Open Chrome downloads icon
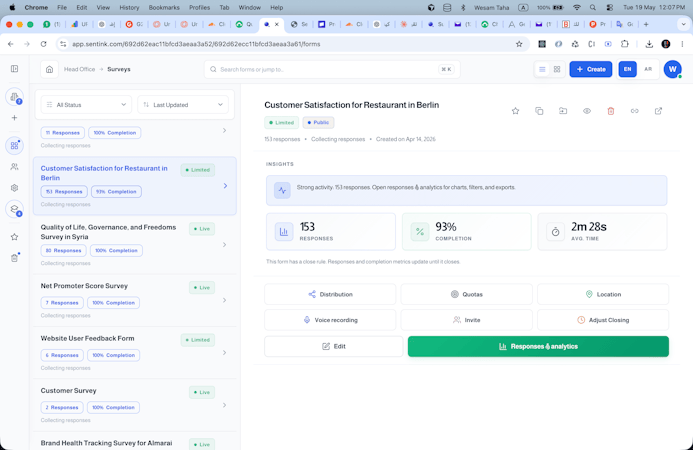The height and width of the screenshot is (450, 693). click(x=649, y=44)
